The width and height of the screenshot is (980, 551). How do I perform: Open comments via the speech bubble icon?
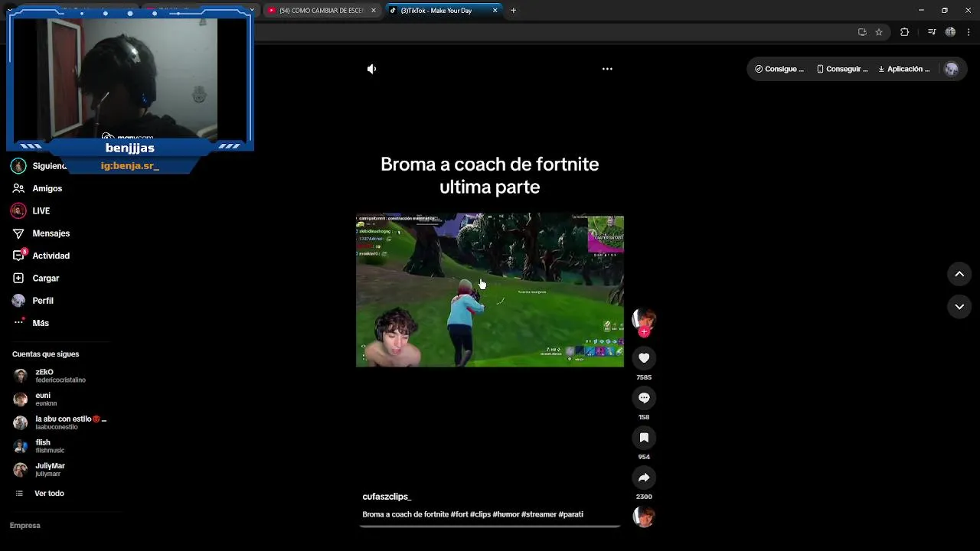644,398
